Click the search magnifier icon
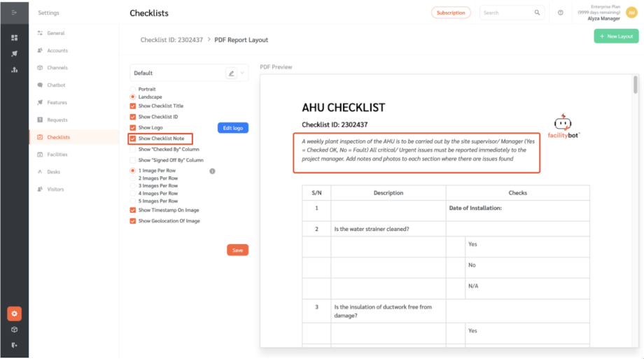644x359 pixels. 538,13
